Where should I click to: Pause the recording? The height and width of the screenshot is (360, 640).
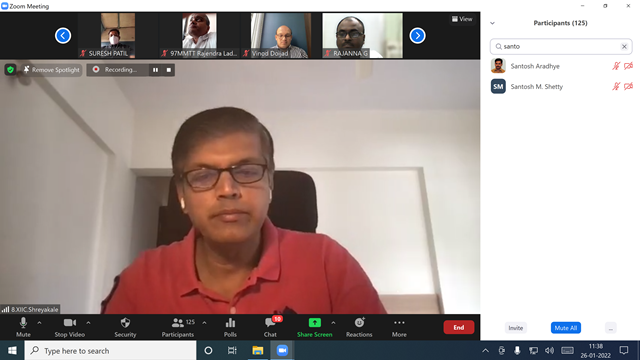(x=156, y=70)
